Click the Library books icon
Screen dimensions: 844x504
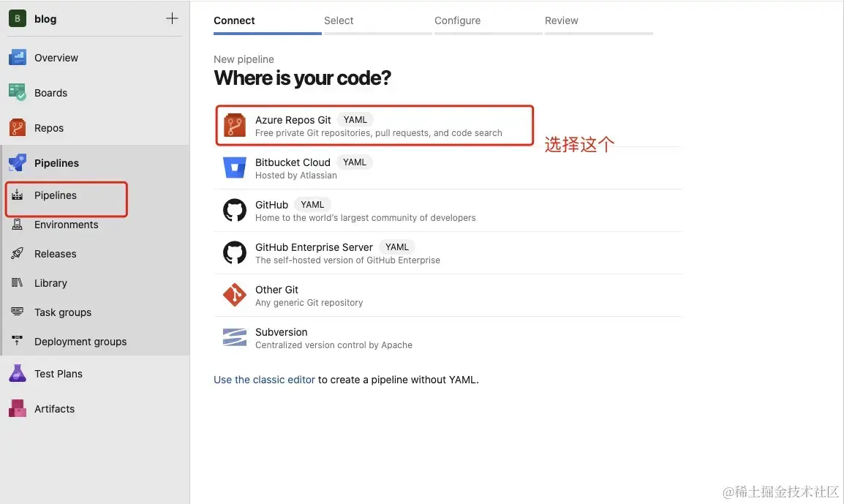(x=18, y=282)
